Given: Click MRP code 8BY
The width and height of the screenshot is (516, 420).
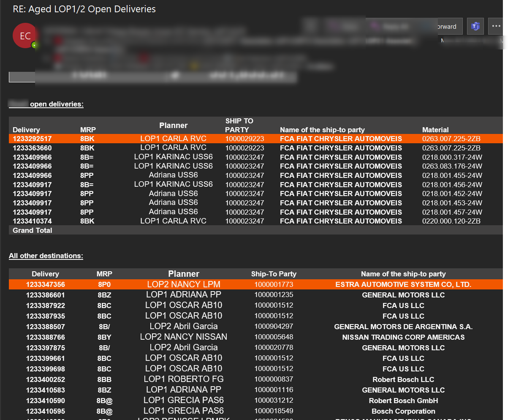Looking at the screenshot, I should pos(104,337).
